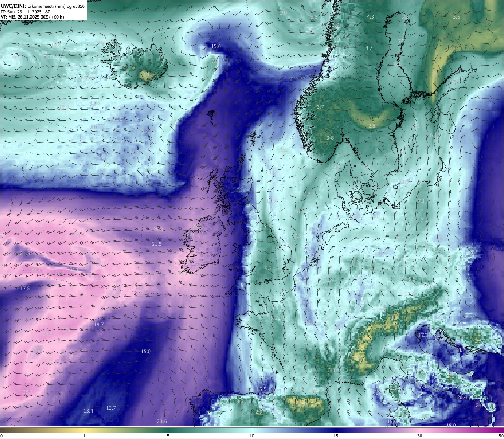Viewport: 504px width, 439px height.
Task: Click the 3.8 value over southern Norway
Action: 330,138
